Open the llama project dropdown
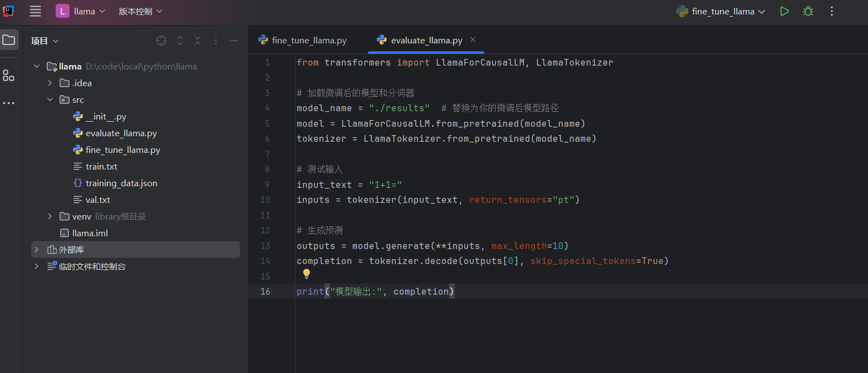 pyautogui.click(x=81, y=11)
